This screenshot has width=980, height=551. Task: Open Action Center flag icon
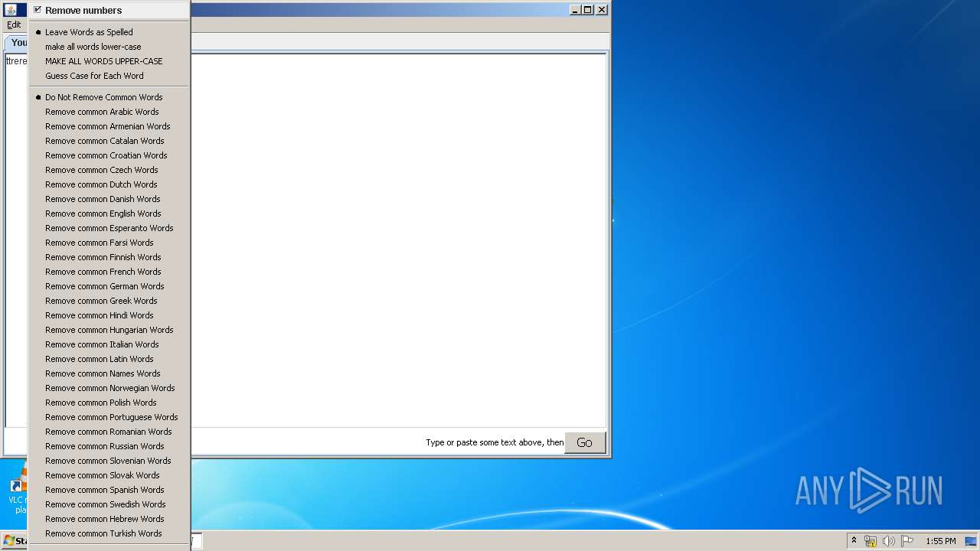point(907,541)
